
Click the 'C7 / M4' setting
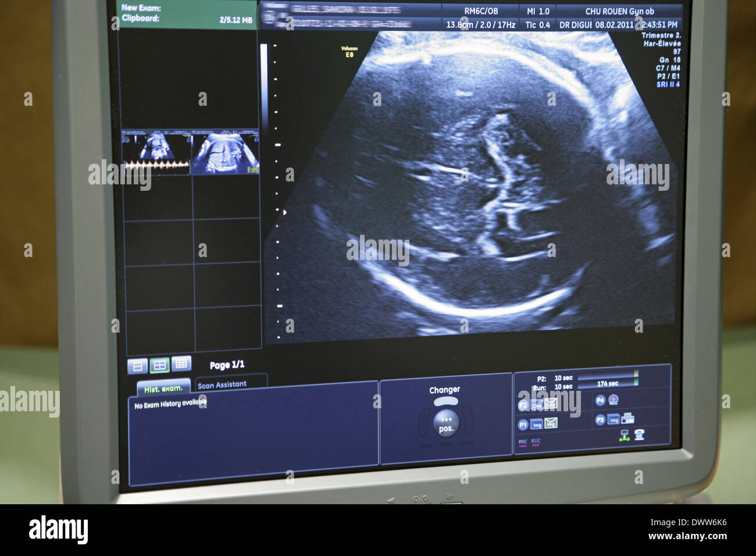pos(668,68)
